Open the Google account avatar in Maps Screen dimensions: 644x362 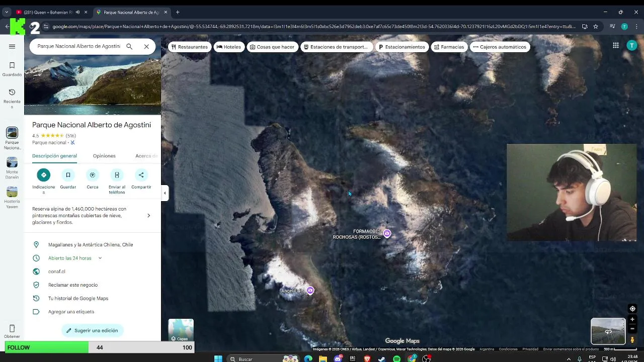tap(632, 46)
